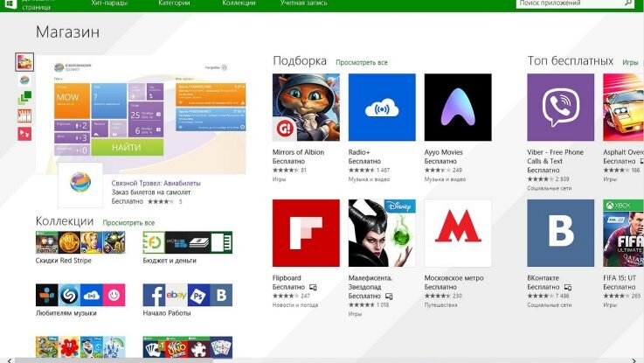The image size is (644, 363).
Task: Open the card games UNO collection thumbnails
Action: pos(188,347)
